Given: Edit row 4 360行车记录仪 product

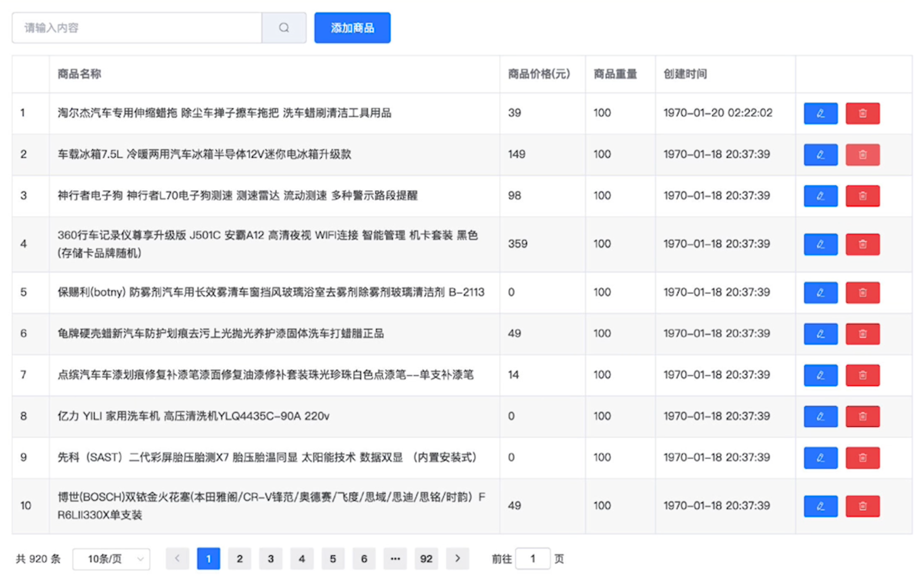Looking at the screenshot, I should (821, 244).
